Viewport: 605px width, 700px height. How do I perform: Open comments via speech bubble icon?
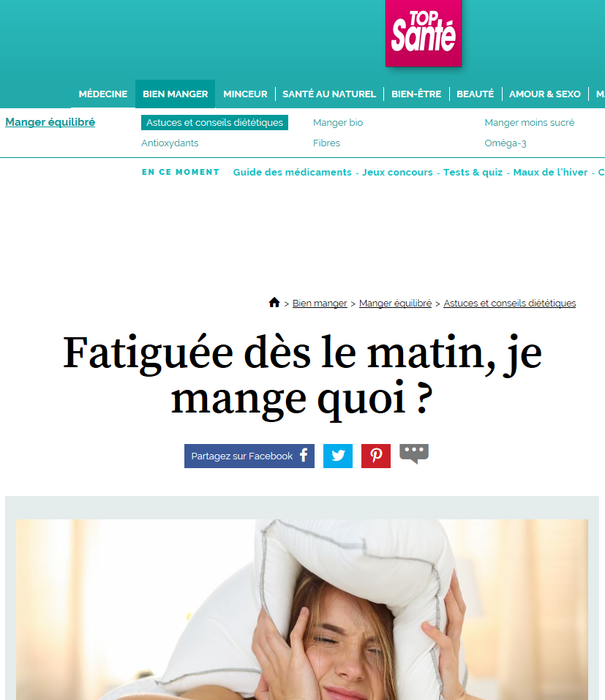(x=414, y=454)
